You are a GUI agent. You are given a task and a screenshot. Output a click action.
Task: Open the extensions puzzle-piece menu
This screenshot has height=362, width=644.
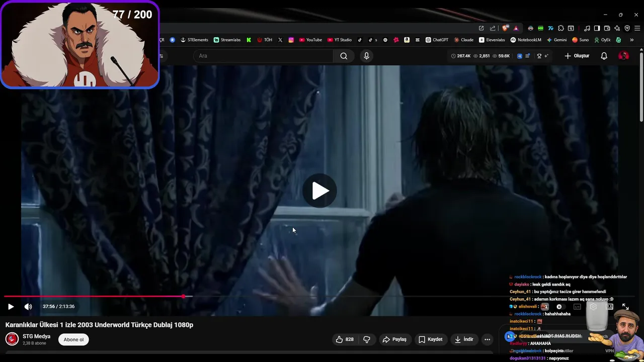(x=561, y=28)
